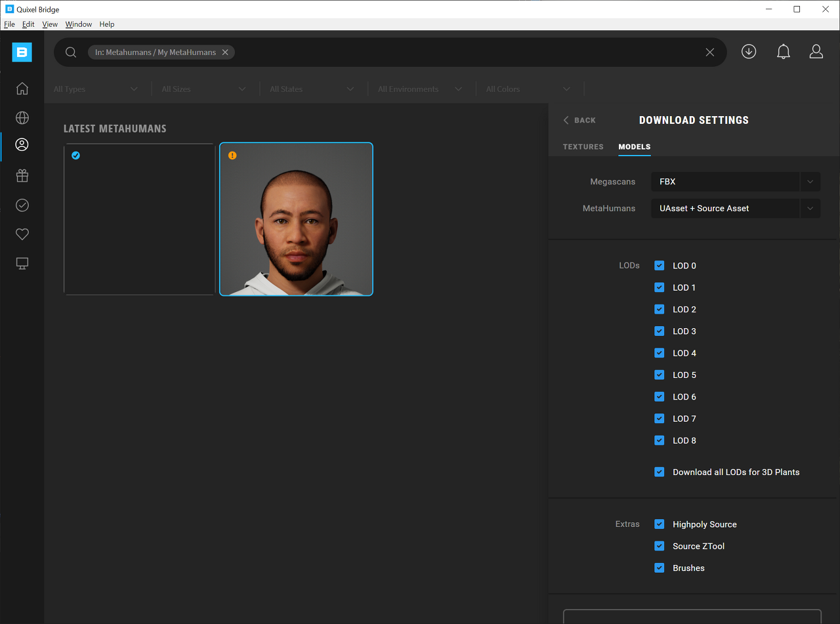Open the View menu
840x624 pixels.
[x=50, y=24]
